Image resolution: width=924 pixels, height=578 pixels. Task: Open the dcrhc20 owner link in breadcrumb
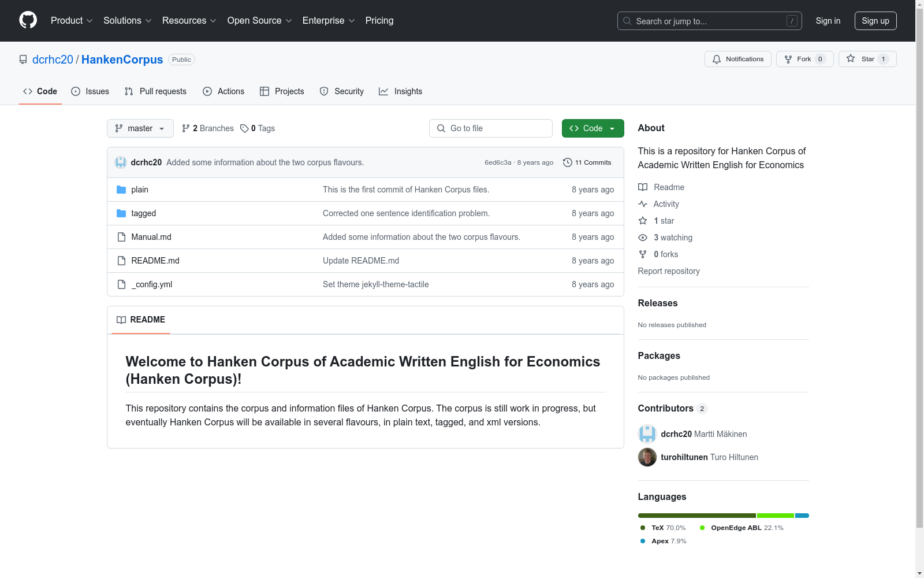[53, 60]
